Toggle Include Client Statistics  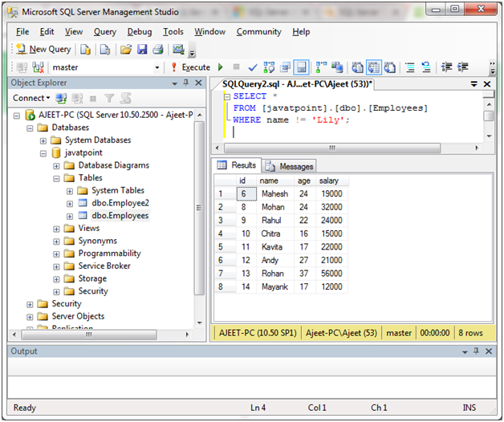point(337,67)
